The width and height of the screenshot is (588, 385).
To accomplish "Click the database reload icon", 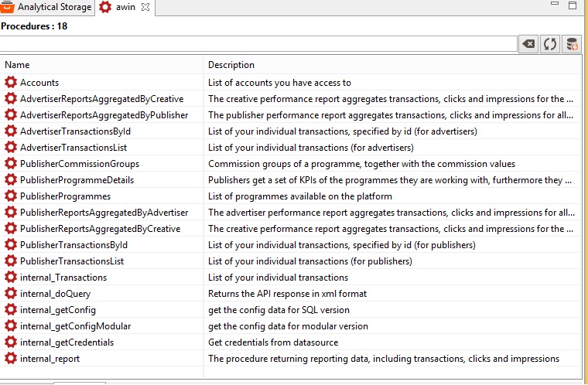I will point(572,44).
